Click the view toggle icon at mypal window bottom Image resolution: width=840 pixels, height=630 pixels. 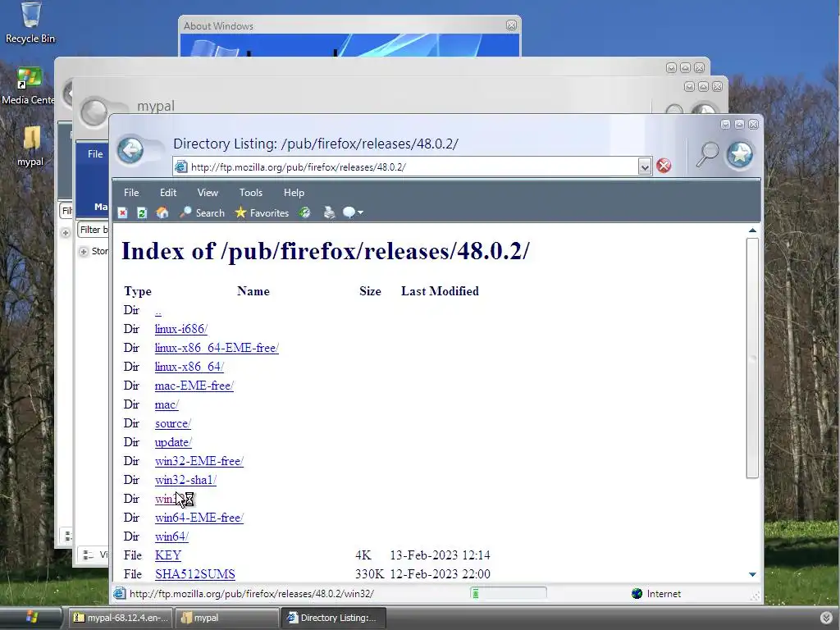(89, 555)
